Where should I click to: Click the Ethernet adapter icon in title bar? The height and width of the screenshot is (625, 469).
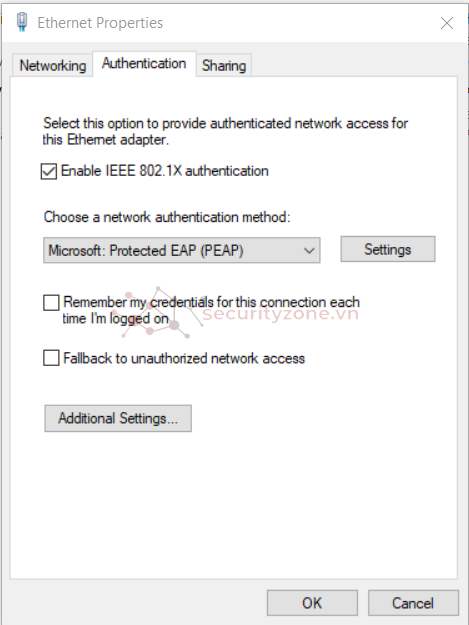(22, 22)
